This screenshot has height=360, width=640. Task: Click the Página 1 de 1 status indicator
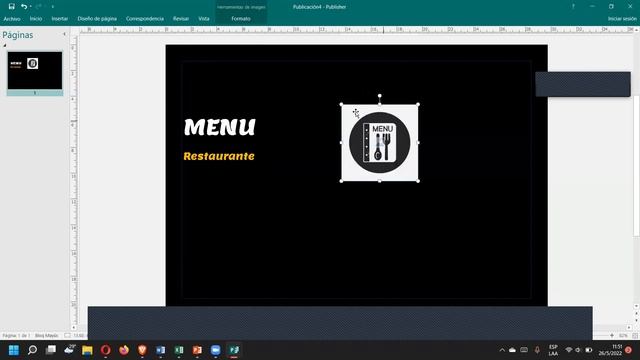(16, 336)
